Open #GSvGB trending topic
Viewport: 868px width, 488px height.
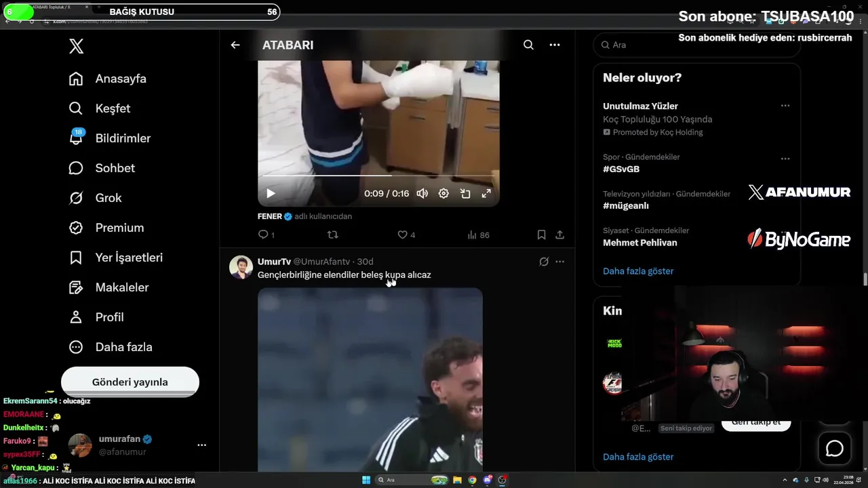point(621,169)
